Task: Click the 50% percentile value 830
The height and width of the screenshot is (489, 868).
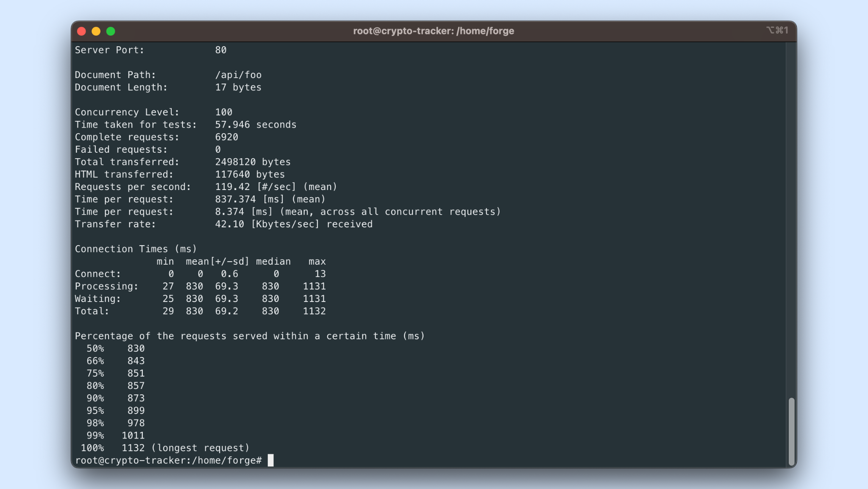Action: (x=136, y=349)
